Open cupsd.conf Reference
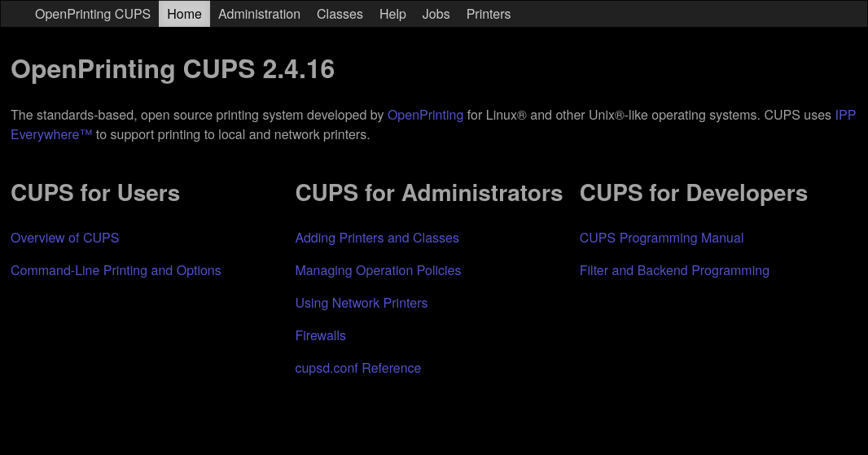 (x=358, y=369)
